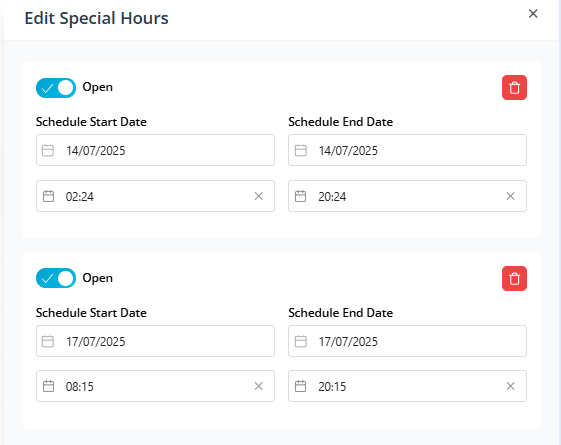
Task: Open start date picker showing 14/07/2025
Action: [155, 150]
